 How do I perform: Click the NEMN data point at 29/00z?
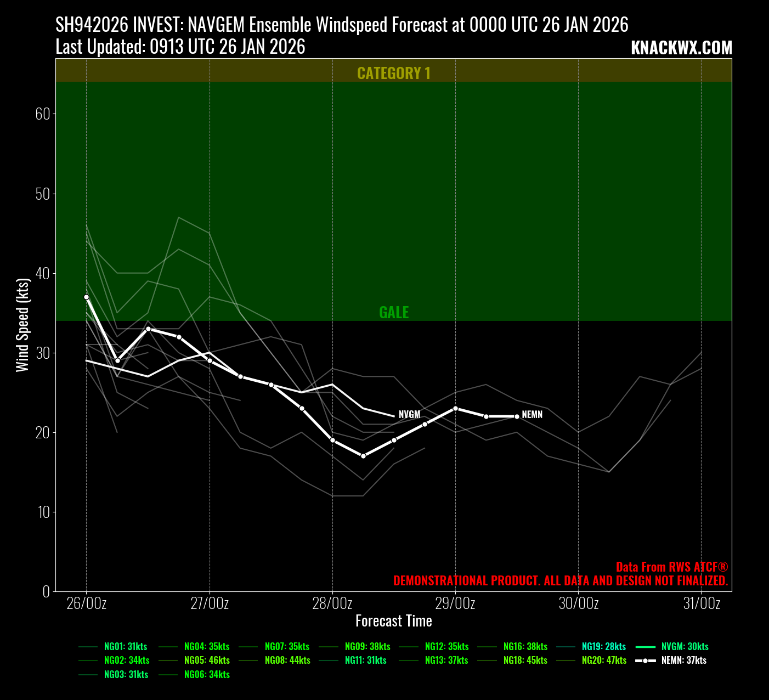tap(455, 408)
